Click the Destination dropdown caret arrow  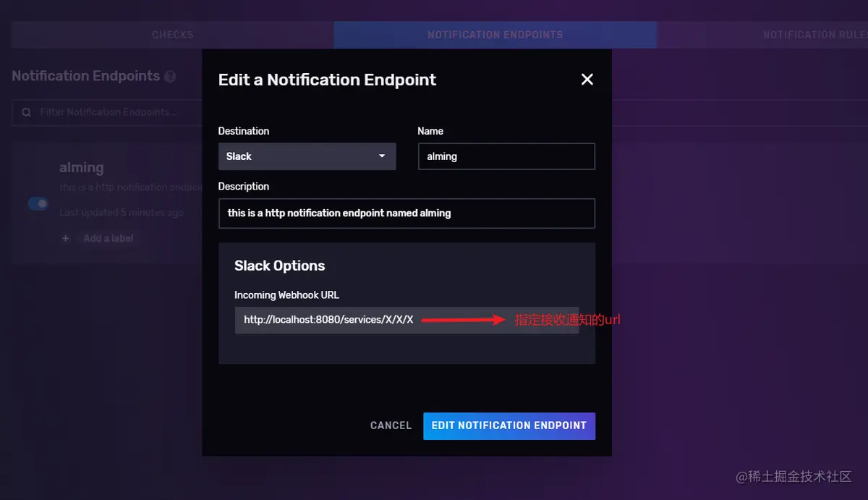[382, 156]
